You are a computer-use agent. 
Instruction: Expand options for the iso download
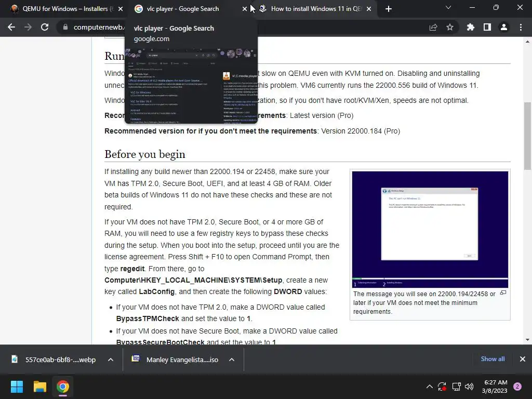(x=232, y=360)
